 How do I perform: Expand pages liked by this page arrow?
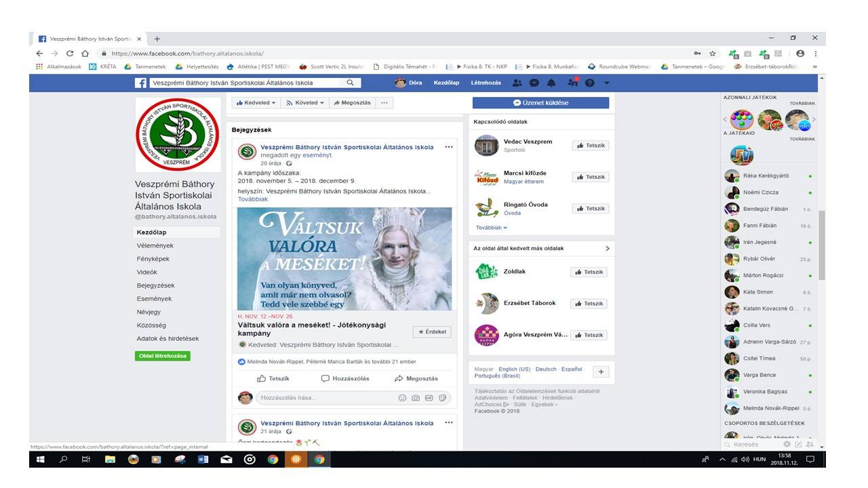coord(607,249)
